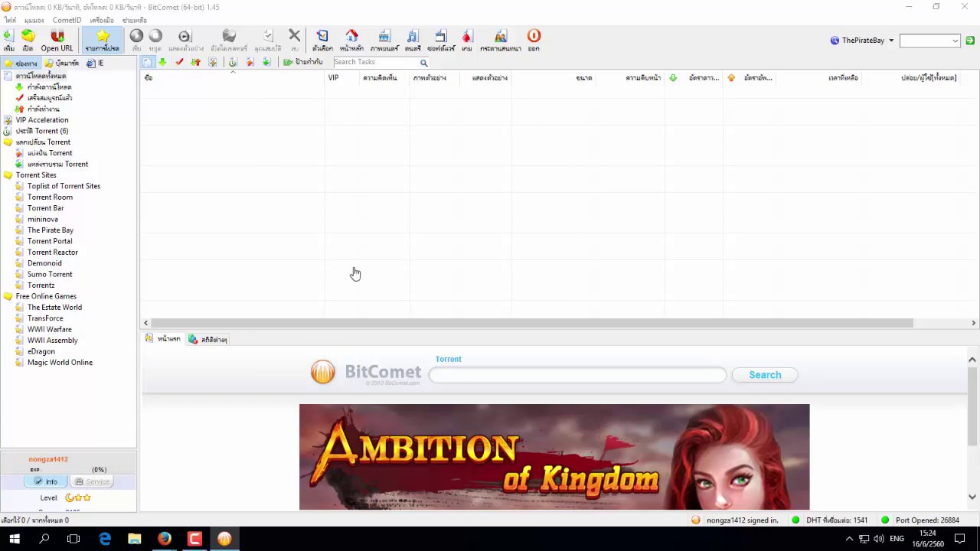Open Toplist of Torrent Sites
This screenshot has width=980, height=551.
pos(64,186)
